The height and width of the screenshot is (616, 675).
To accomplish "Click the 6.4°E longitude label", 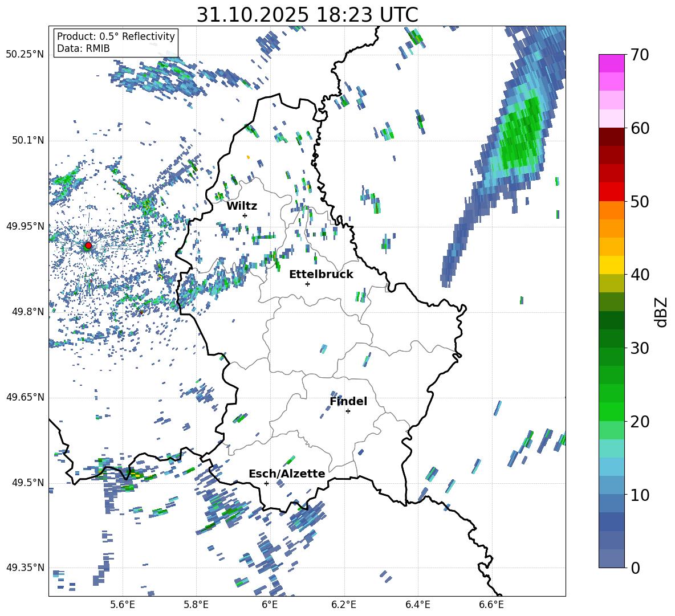I will (x=417, y=605).
